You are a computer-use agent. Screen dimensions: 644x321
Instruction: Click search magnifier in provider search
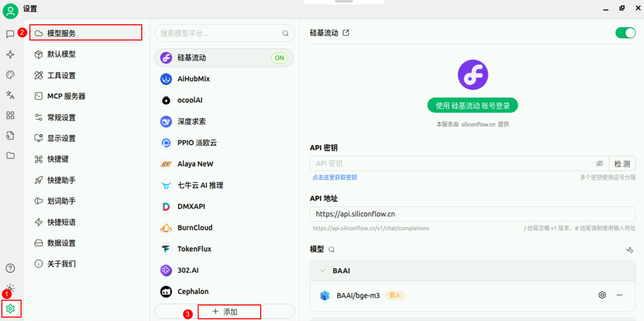286,33
